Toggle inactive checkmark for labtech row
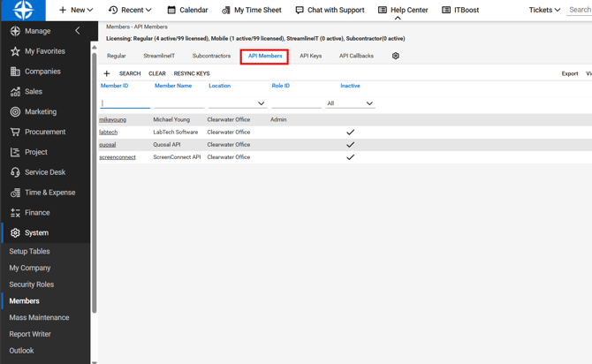Viewport: 592px width, 364px height. click(x=350, y=133)
